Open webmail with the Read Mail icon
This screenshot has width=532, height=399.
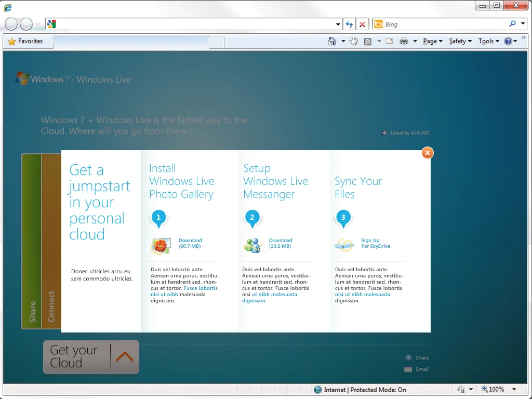coord(390,41)
